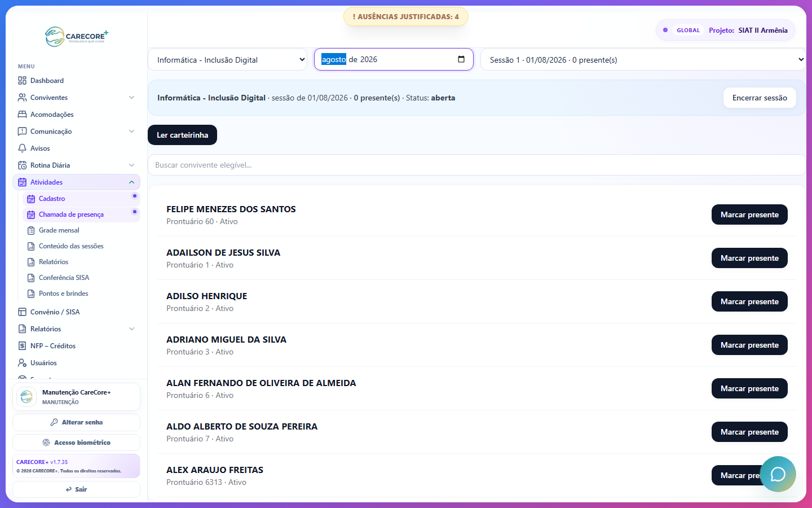
Task: Click the Rotina Diária calendar-clock icon
Action: (22, 165)
